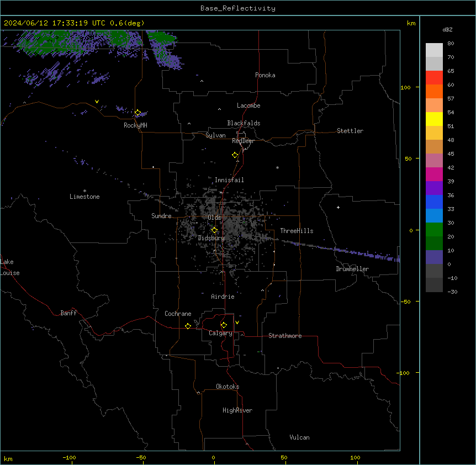The height and width of the screenshot is (465, 476).
Task: Click the Okotoks label
Action: point(228,387)
